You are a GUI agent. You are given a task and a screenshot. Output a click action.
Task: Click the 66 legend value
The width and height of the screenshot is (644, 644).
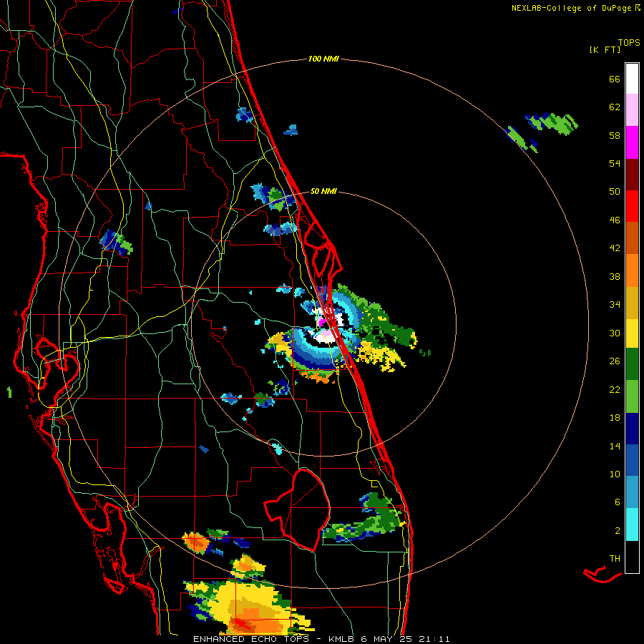[615, 79]
